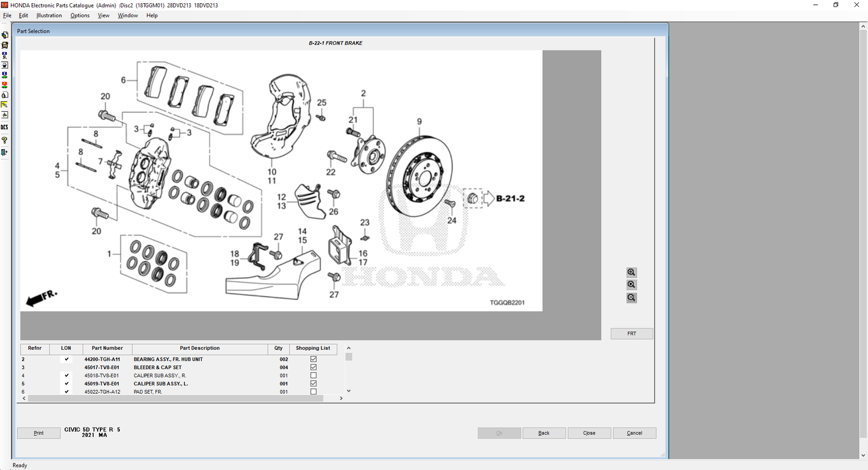868x470 pixels.
Task: Click the Qty column header
Action: click(279, 349)
